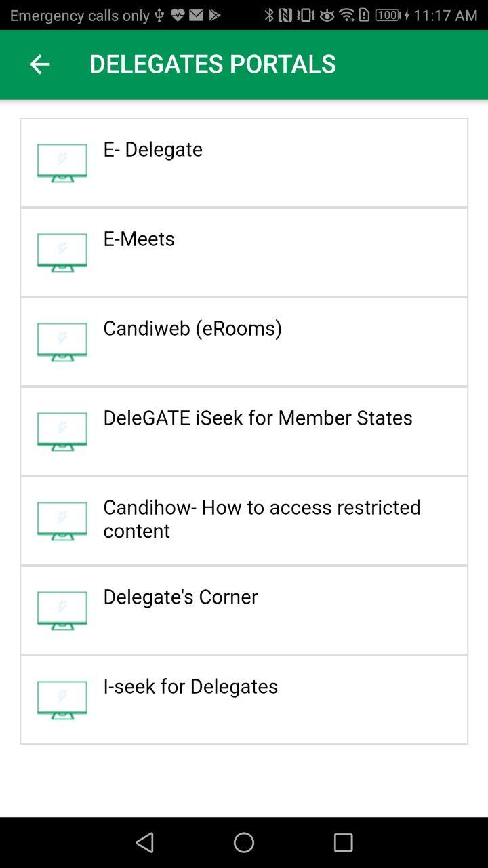Tap Android home circle button
Viewport: 488px width, 868px height.
point(244,842)
